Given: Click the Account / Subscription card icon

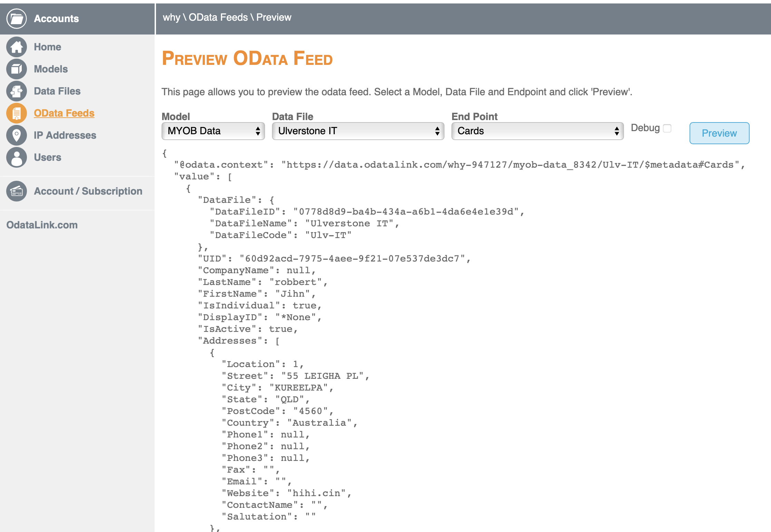Looking at the screenshot, I should [16, 191].
